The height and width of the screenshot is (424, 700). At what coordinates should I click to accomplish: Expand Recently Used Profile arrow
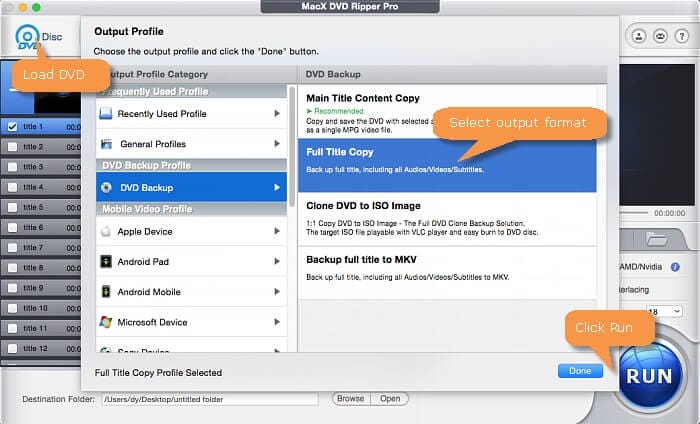276,114
